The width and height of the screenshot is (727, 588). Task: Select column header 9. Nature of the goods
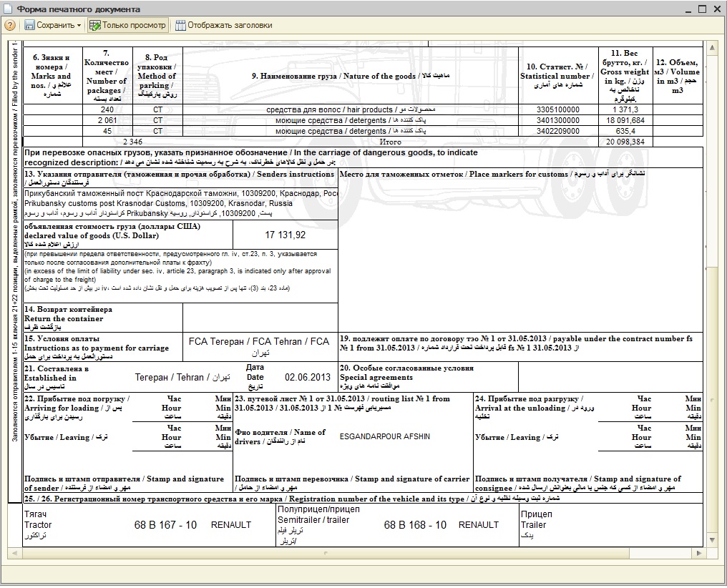pos(351,76)
